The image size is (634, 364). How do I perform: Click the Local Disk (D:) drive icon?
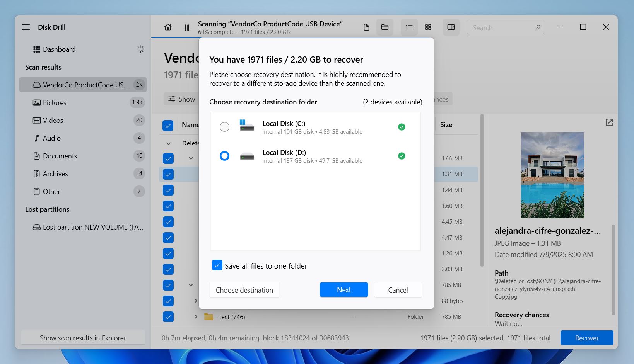(247, 156)
